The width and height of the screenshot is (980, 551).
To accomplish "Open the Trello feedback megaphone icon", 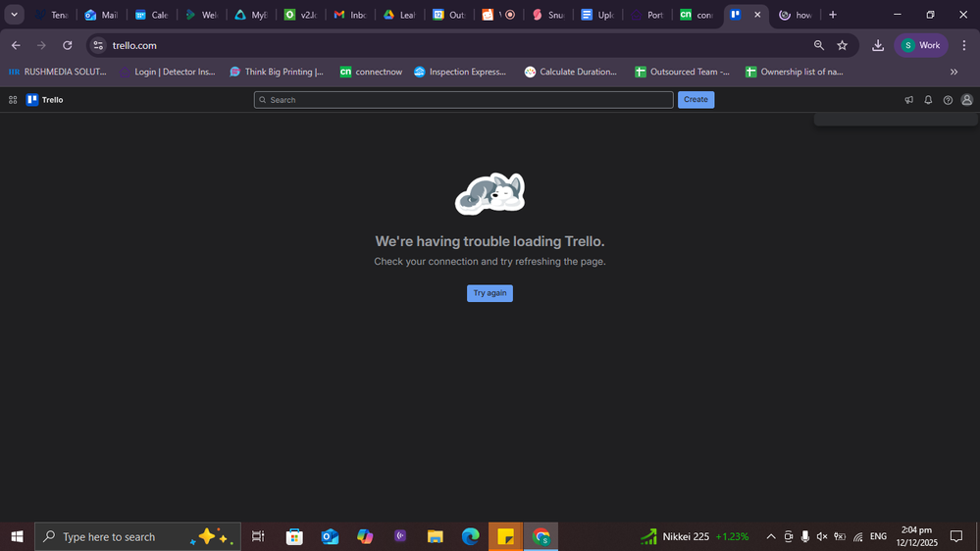I will (x=908, y=100).
